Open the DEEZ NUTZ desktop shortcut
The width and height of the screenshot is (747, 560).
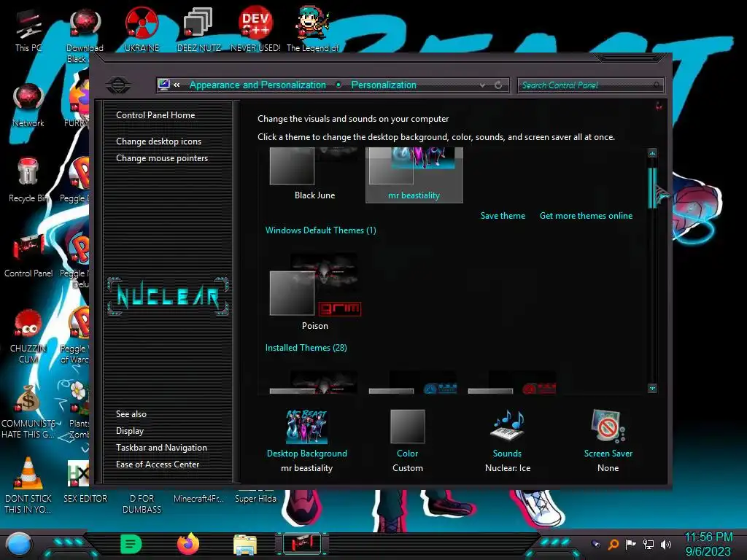198,30
